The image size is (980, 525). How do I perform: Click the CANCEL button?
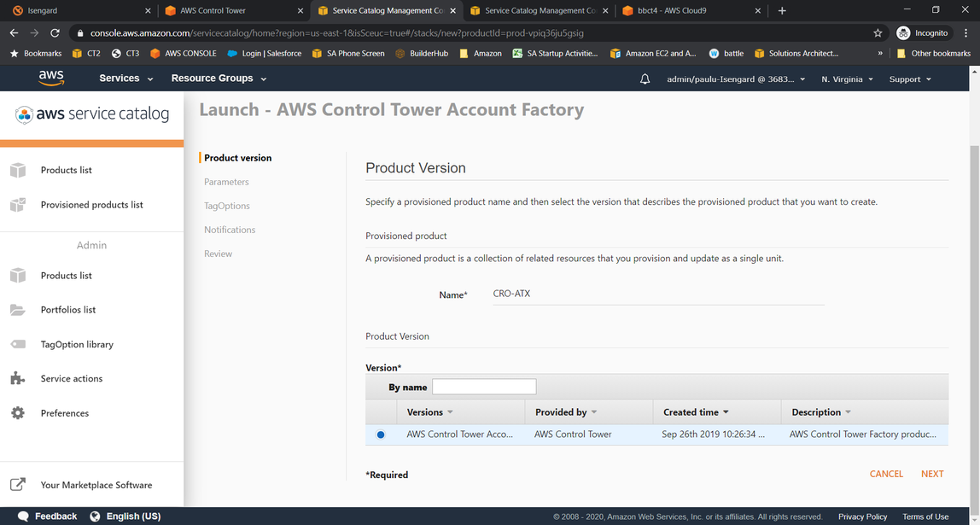pyautogui.click(x=886, y=474)
